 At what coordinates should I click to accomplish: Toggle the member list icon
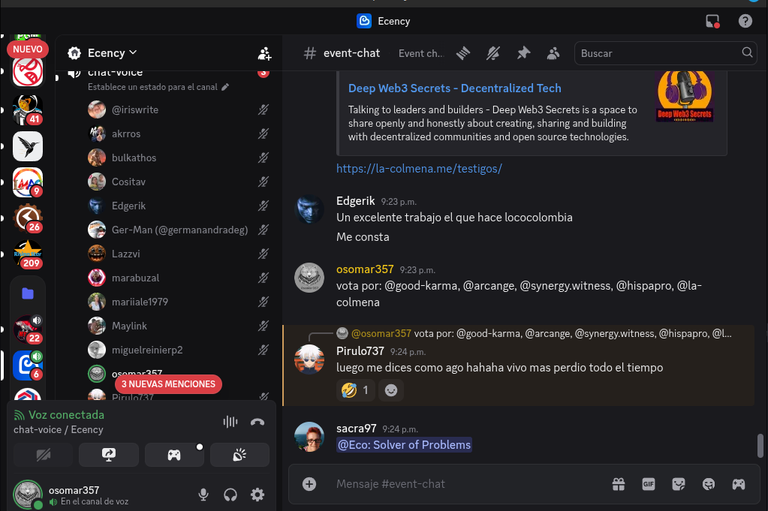pyautogui.click(x=553, y=53)
